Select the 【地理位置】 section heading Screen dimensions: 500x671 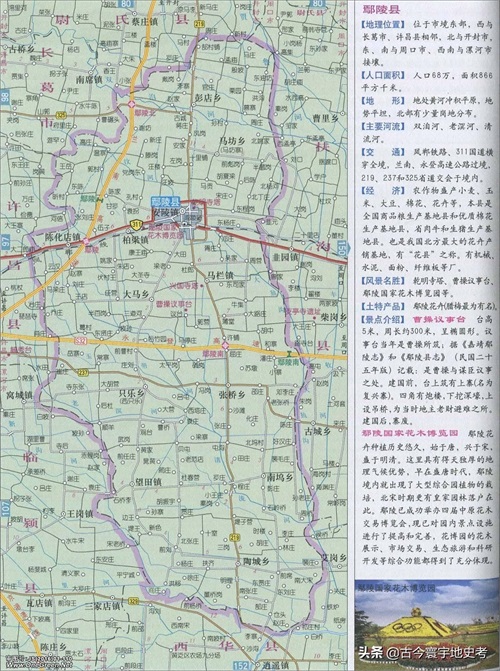click(382, 24)
